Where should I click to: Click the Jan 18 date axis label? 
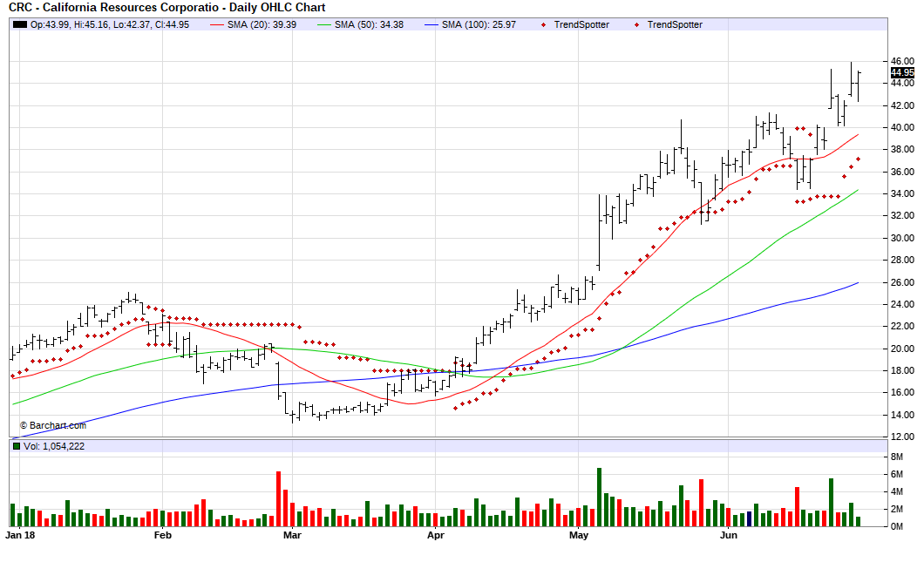20,535
